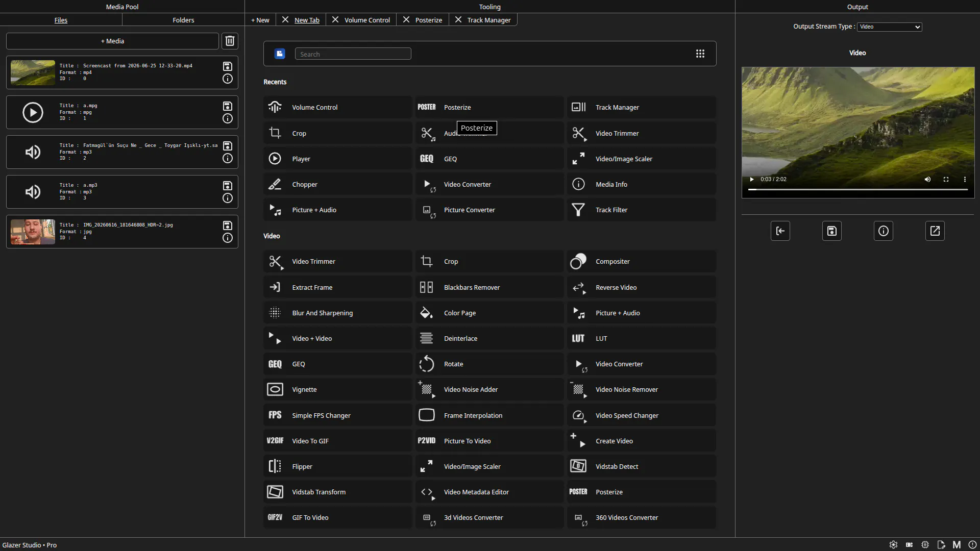Click + New tab button
The image size is (980, 551).
260,20
